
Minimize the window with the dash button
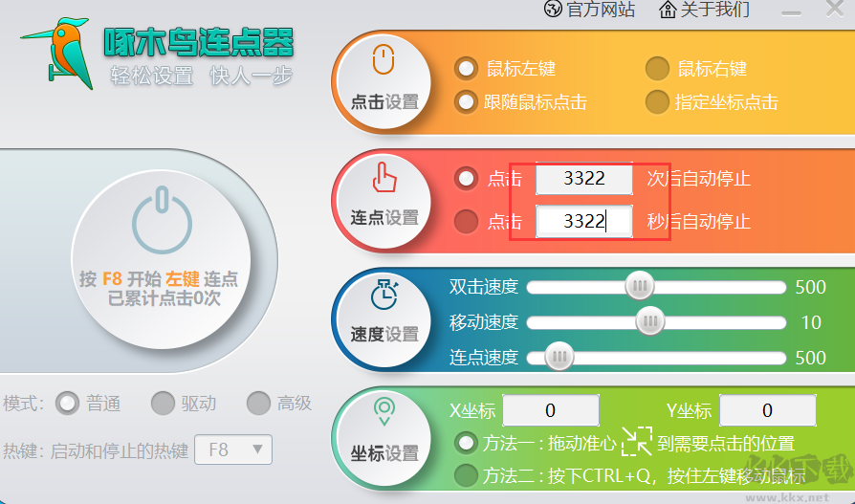point(791,13)
